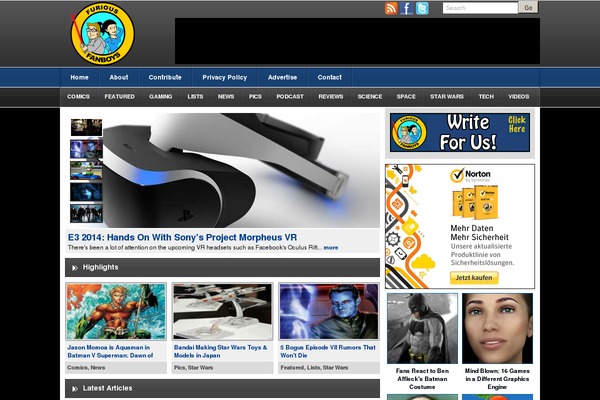
Task: Open the Jason Momoa is Aquaman article link
Action: tap(110, 351)
